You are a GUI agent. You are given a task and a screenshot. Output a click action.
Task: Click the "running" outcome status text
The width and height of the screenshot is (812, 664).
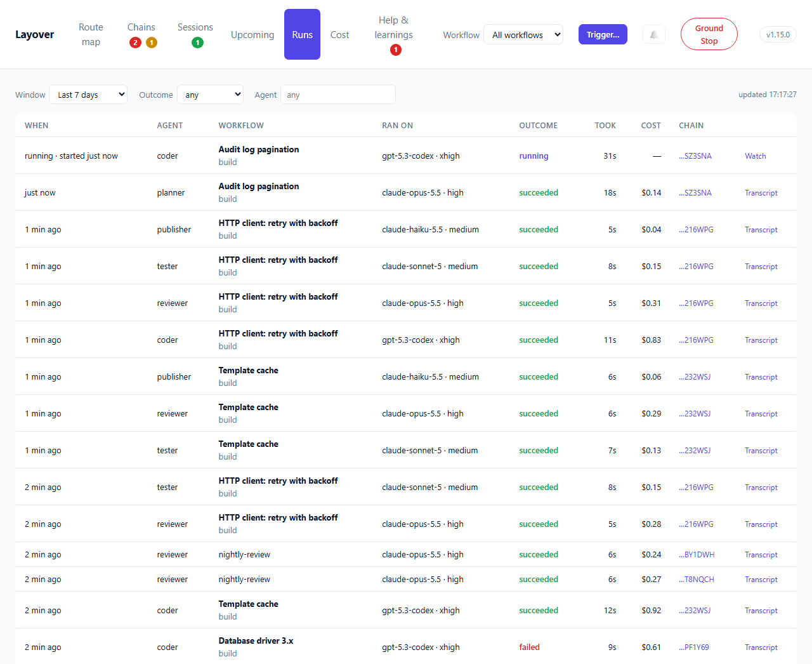tap(534, 156)
